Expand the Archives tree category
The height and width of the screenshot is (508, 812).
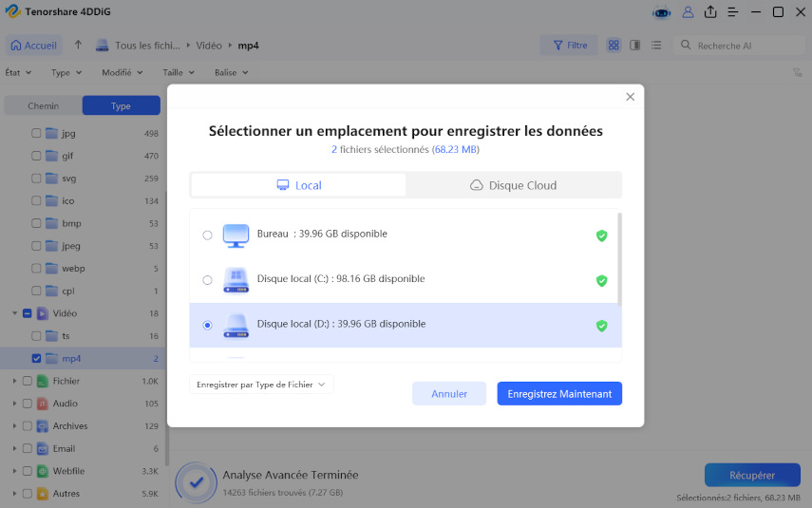(14, 425)
